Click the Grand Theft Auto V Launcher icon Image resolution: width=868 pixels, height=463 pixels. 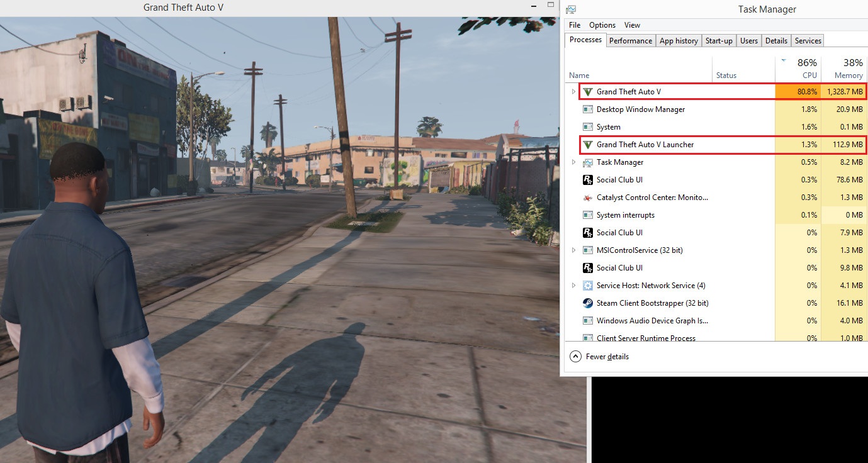(588, 145)
